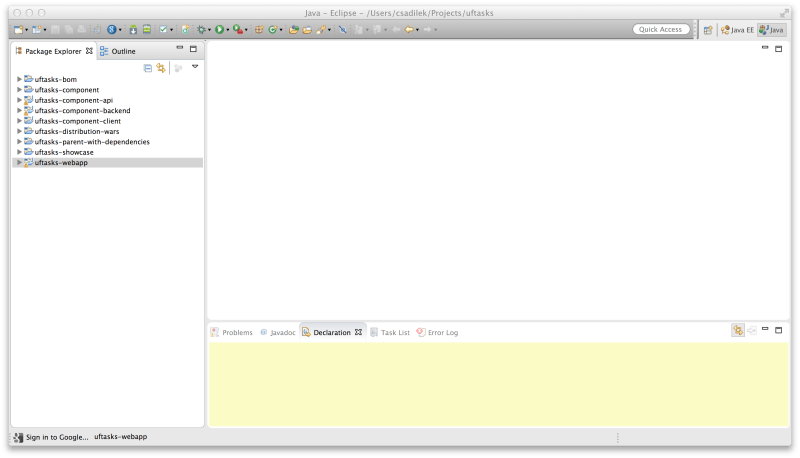Select uftasks-distribution-wars in the project tree
This screenshot has width=800, height=458.
(77, 131)
